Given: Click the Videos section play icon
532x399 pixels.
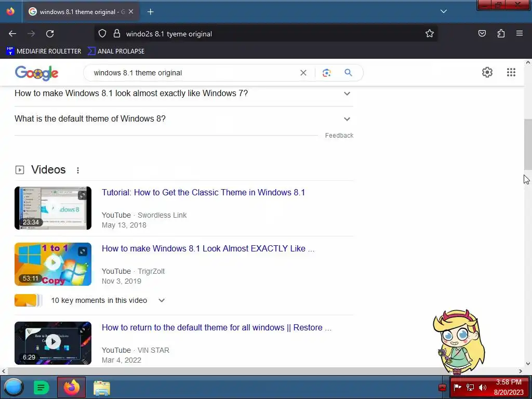Looking at the screenshot, I should (x=20, y=170).
